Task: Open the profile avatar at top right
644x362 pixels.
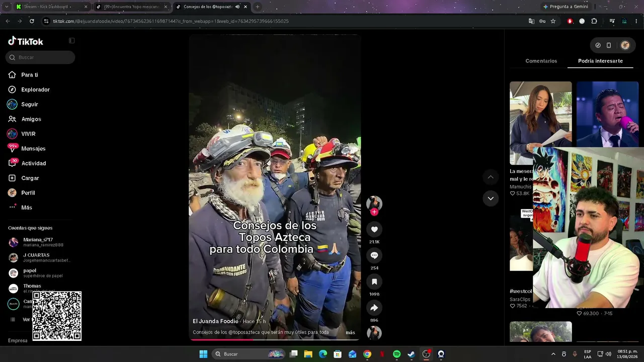Action: click(625, 45)
